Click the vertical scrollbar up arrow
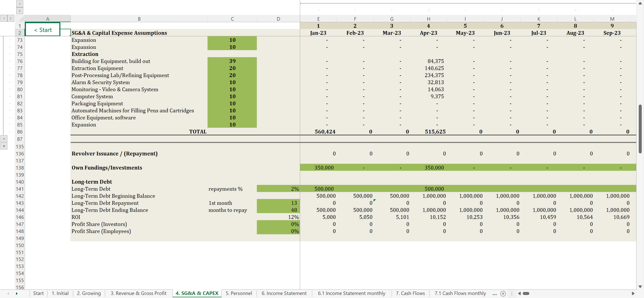 click(640, 3)
